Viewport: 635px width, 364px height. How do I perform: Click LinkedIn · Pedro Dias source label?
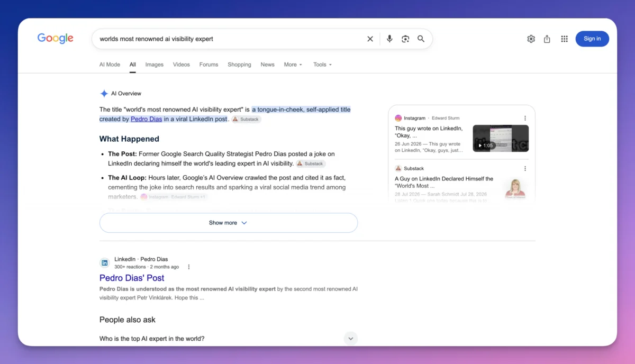pos(141,259)
